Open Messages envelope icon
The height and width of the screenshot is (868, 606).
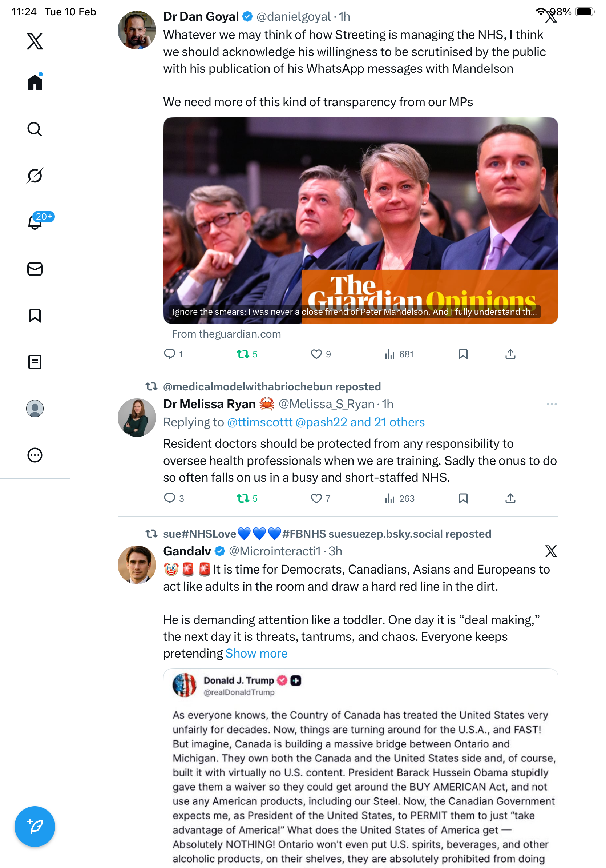[35, 269]
